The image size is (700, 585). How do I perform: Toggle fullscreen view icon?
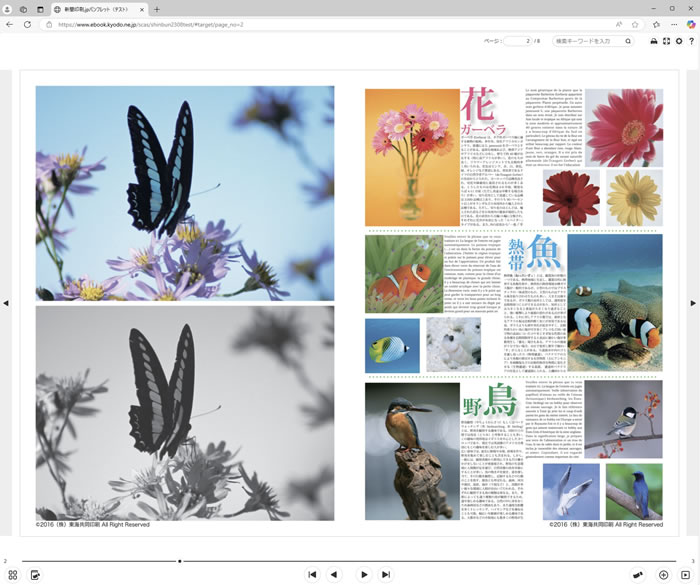click(667, 41)
